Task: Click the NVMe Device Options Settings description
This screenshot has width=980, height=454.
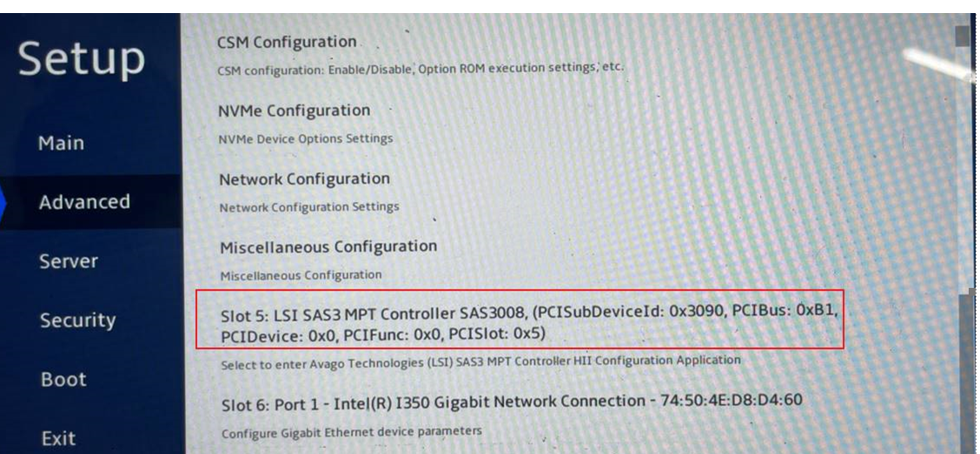Action: pyautogui.click(x=305, y=138)
